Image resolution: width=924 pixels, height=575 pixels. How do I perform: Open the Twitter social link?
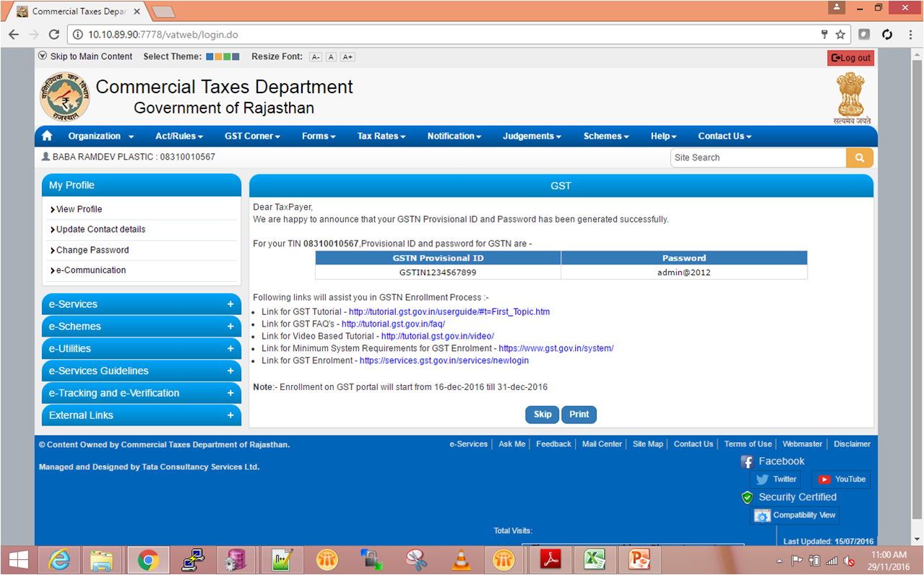[x=776, y=479]
